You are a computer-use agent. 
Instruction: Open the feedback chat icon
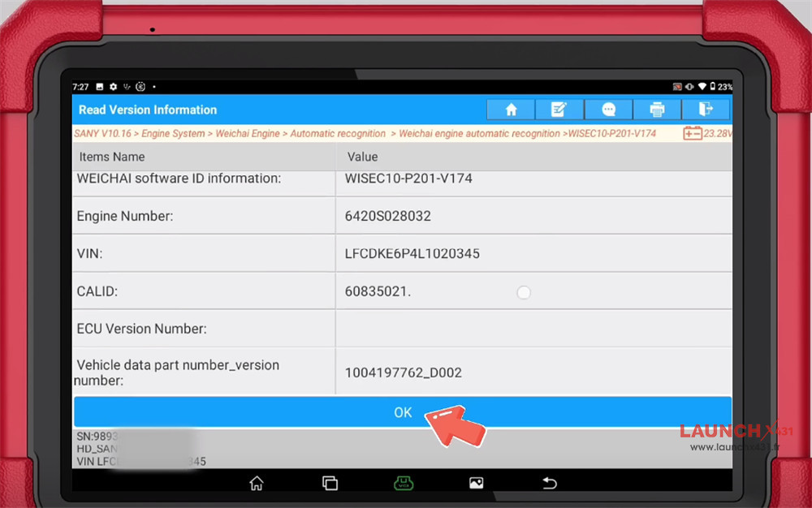click(x=608, y=109)
